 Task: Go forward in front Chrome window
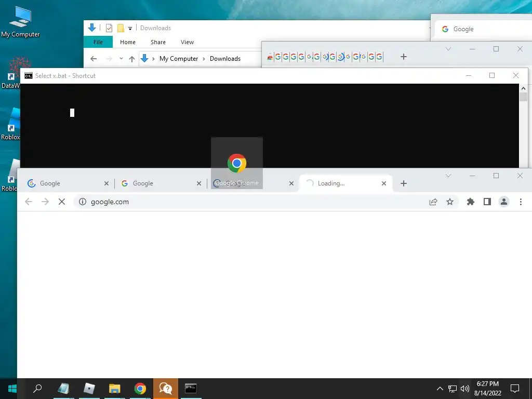point(45,202)
